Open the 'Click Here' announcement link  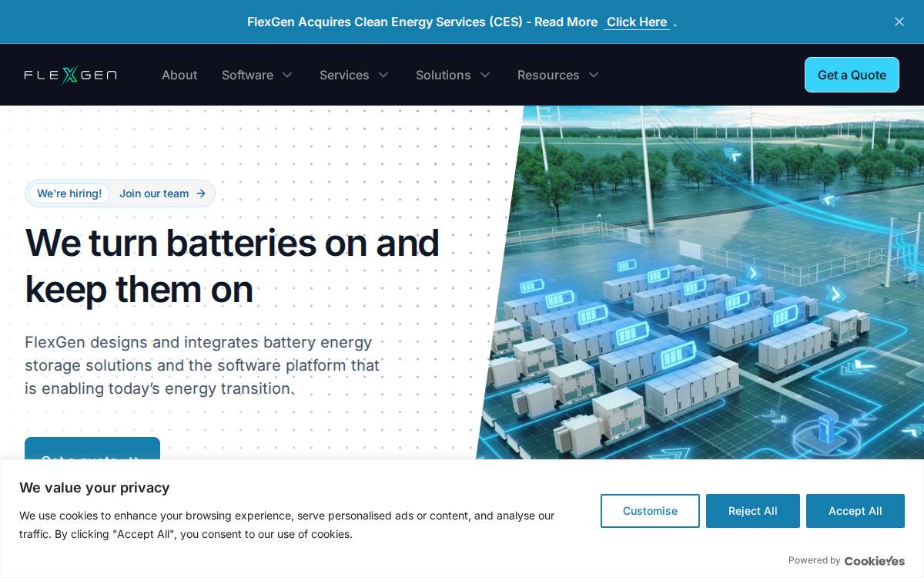[637, 22]
